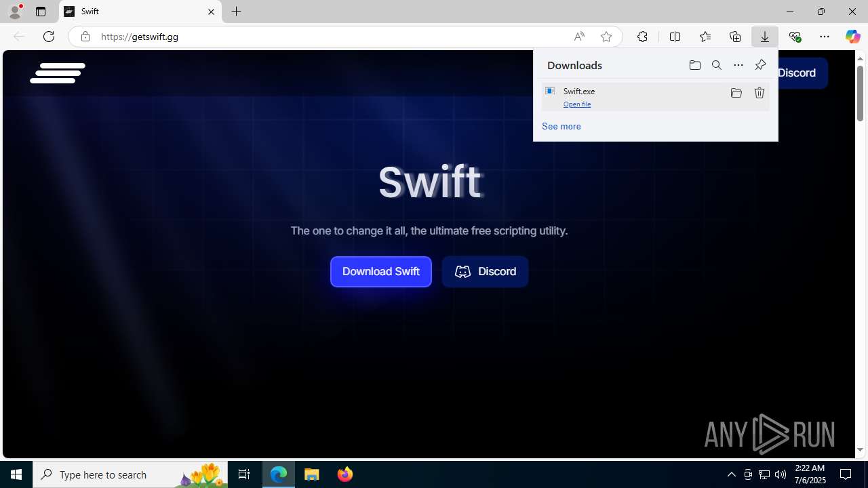Open the Favorites list icon
Viewport: 868px width, 488px height.
705,37
